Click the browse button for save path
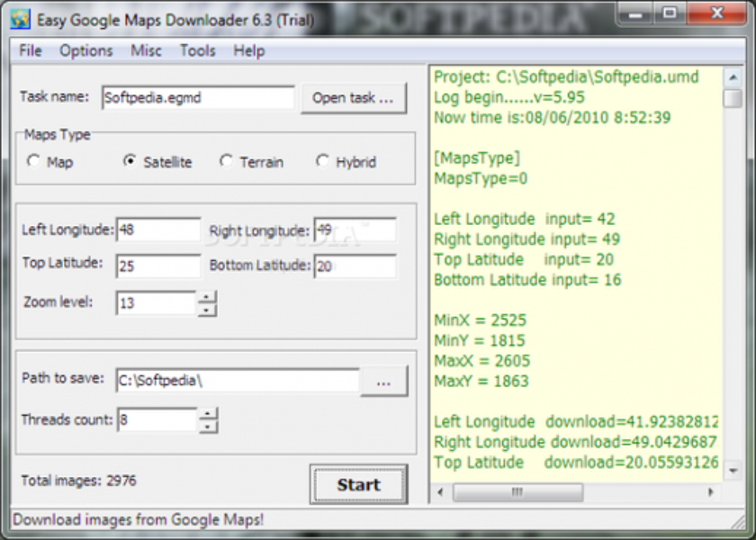Image resolution: width=756 pixels, height=540 pixels. (384, 382)
